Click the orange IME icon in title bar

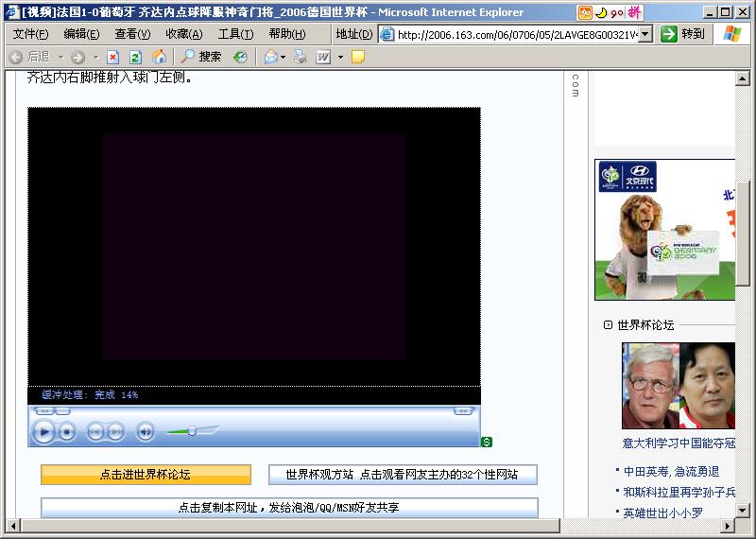(585, 12)
